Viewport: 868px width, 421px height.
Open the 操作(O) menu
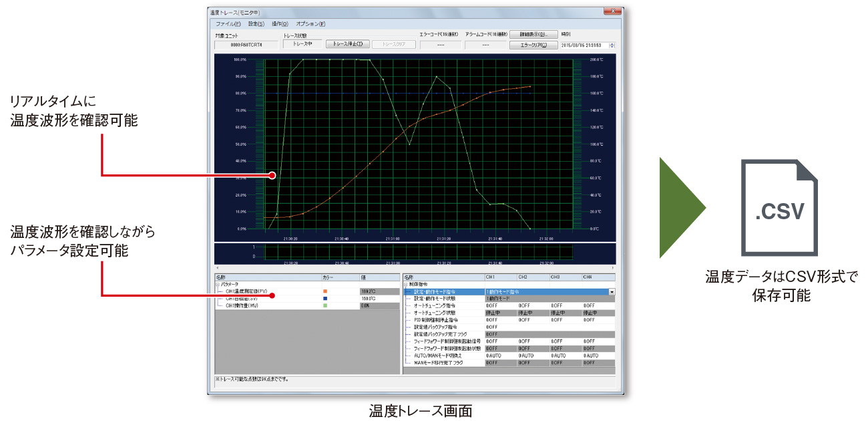click(280, 24)
